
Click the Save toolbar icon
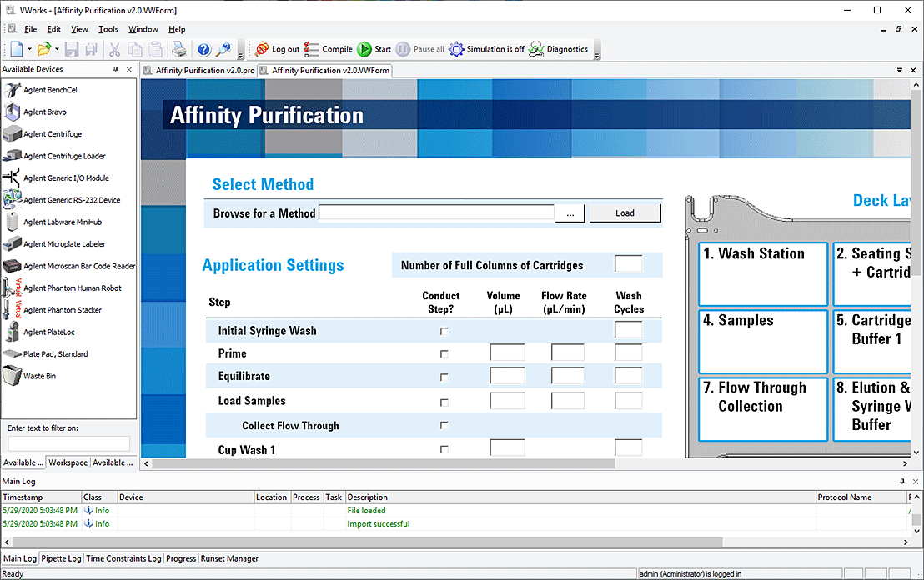click(x=72, y=49)
